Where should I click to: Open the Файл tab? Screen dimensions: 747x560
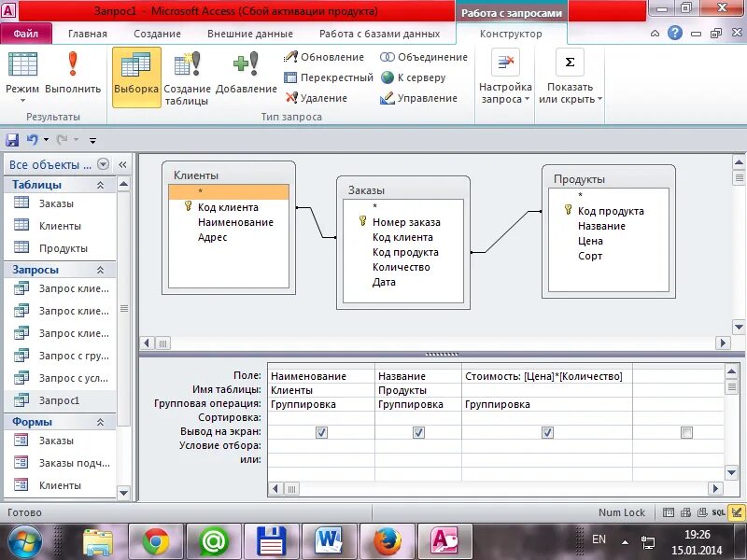click(x=26, y=34)
